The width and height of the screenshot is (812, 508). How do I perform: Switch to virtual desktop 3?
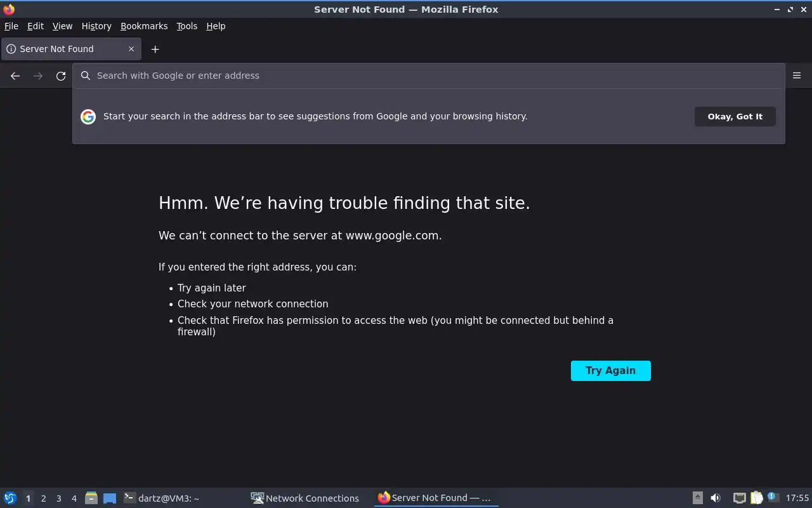click(58, 498)
